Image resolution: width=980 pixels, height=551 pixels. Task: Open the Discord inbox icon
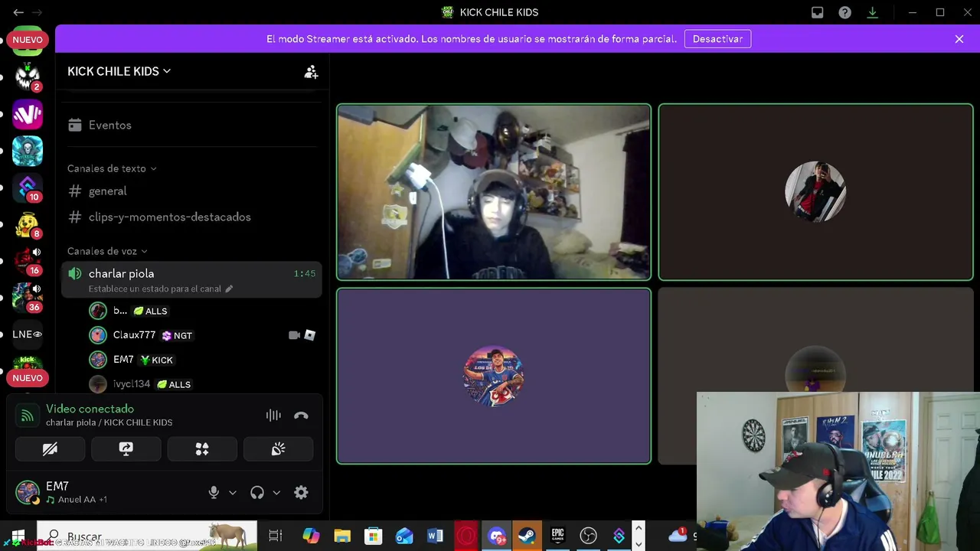[x=818, y=12]
